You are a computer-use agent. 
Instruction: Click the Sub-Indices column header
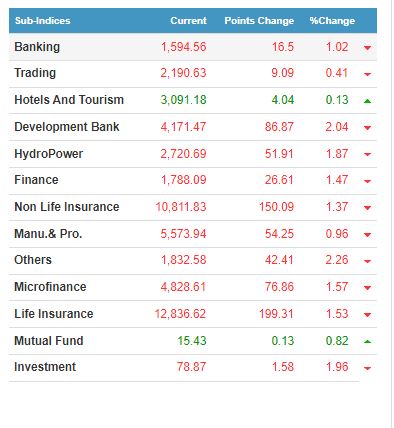(x=43, y=21)
